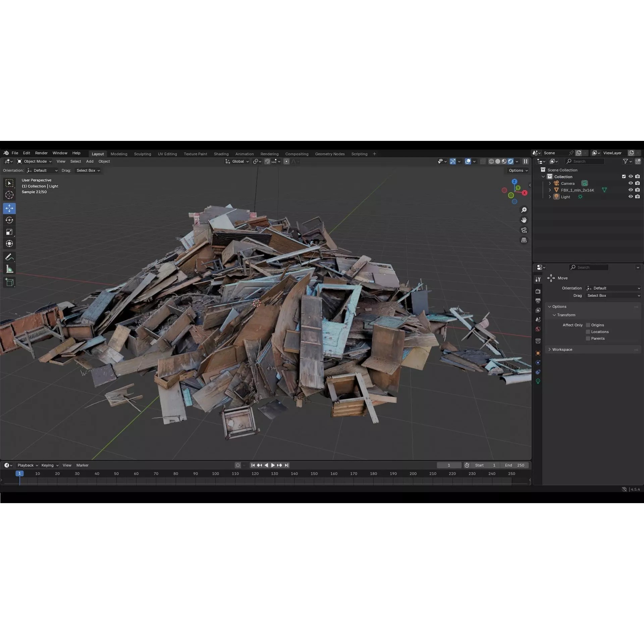Click the outliner Search field
Screen dimensions: 644x644
[585, 161]
